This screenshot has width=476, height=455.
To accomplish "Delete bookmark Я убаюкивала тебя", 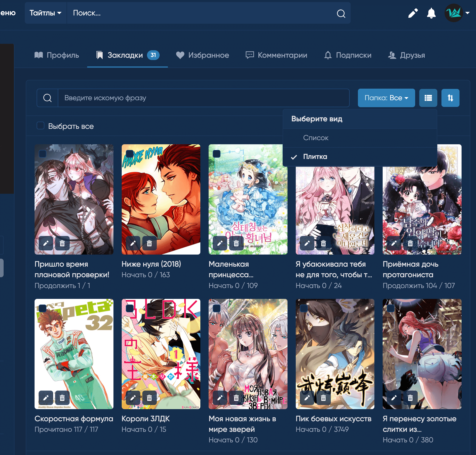I will (323, 243).
